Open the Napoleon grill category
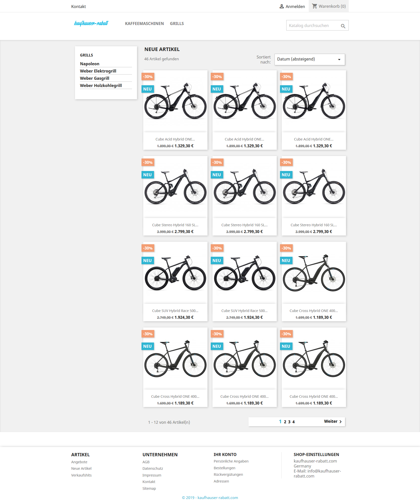The image size is (420, 504). coord(89,64)
